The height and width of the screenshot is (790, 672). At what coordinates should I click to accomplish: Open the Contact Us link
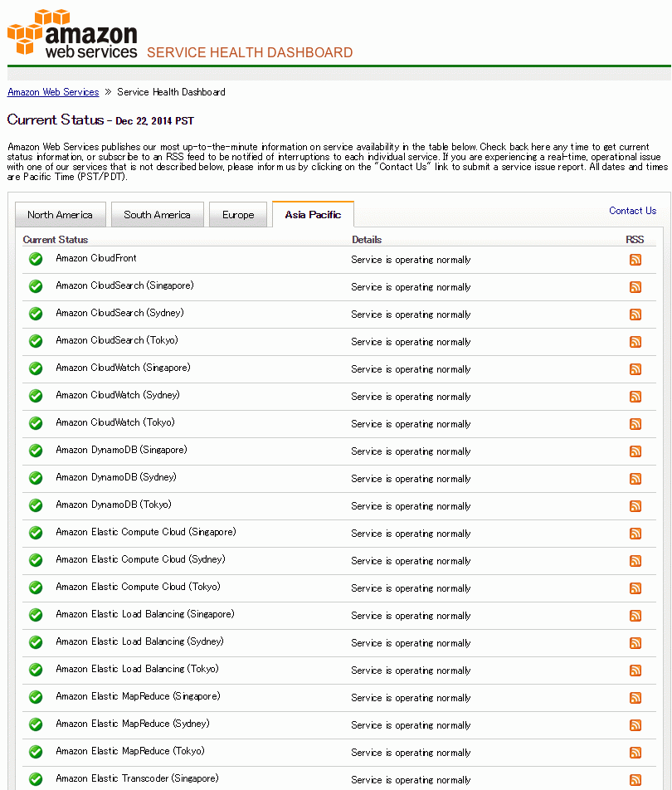(x=632, y=211)
